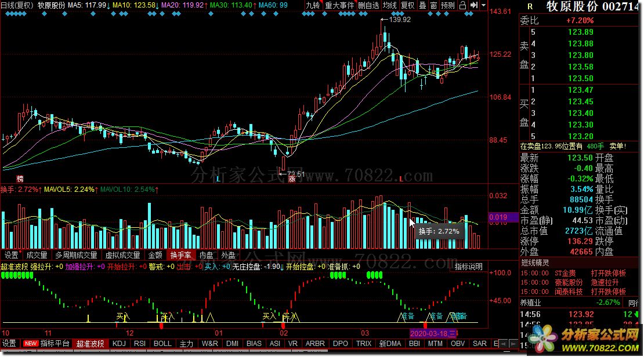The image size is (644, 357).
Task: Select the SAR indicator tab
Action: click(x=480, y=344)
